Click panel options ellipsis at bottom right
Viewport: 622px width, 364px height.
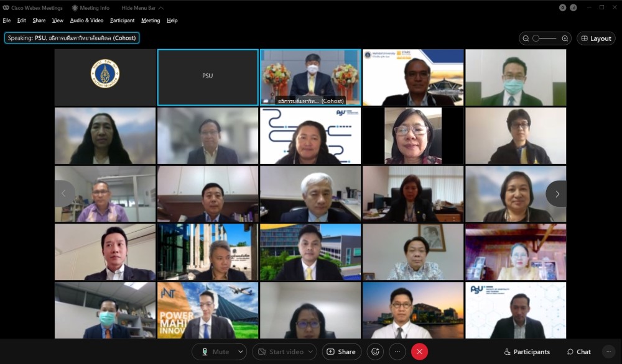coord(609,352)
